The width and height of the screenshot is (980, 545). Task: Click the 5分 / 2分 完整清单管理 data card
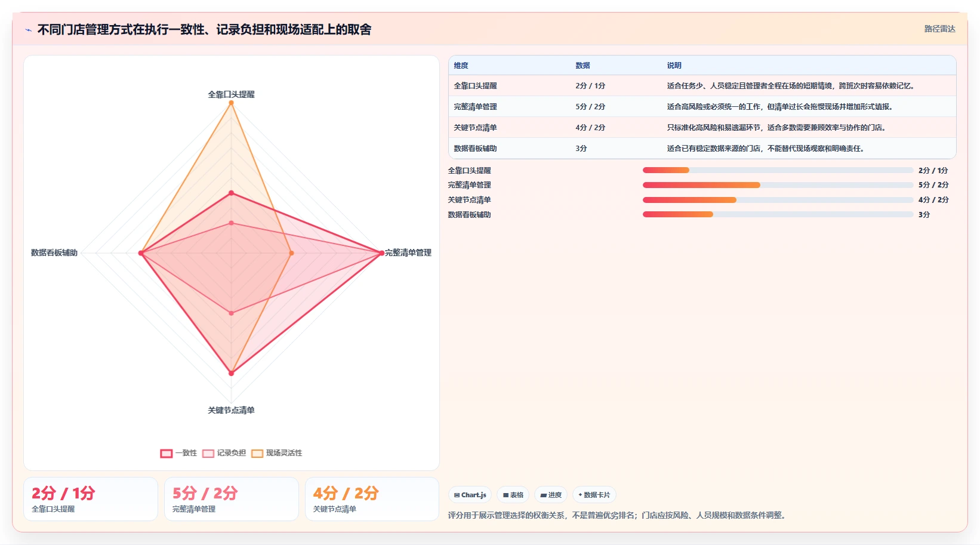coord(232,499)
